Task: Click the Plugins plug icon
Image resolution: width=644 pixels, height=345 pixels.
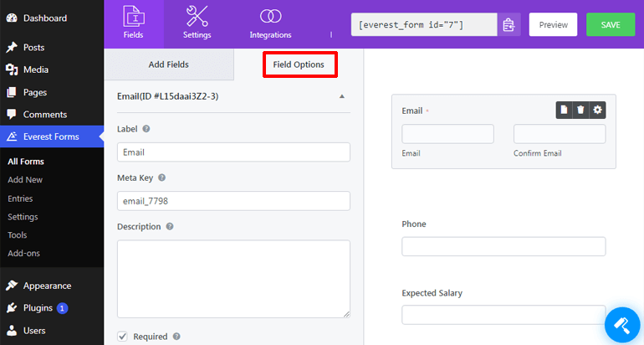Action: 12,308
